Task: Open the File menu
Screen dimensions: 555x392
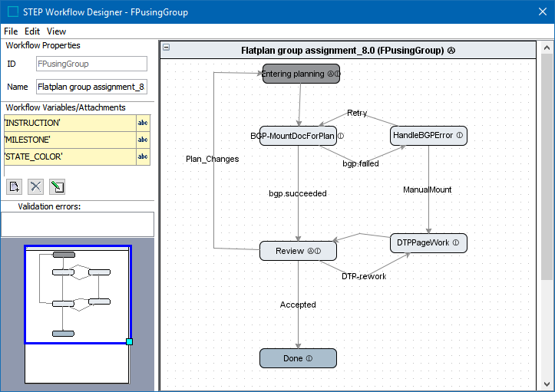Action: pyautogui.click(x=11, y=31)
